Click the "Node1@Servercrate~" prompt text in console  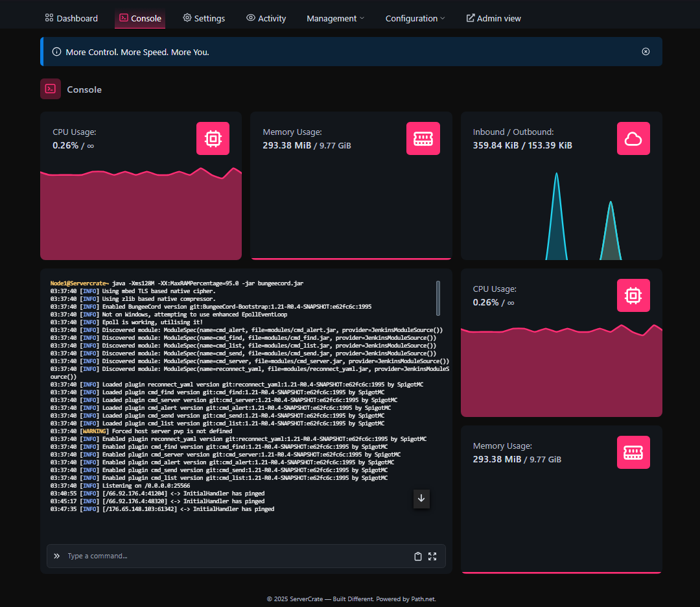pyautogui.click(x=80, y=283)
